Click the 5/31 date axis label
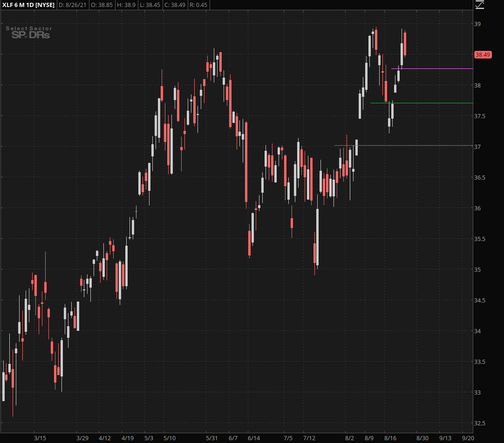This screenshot has width=504, height=443. coord(211,438)
